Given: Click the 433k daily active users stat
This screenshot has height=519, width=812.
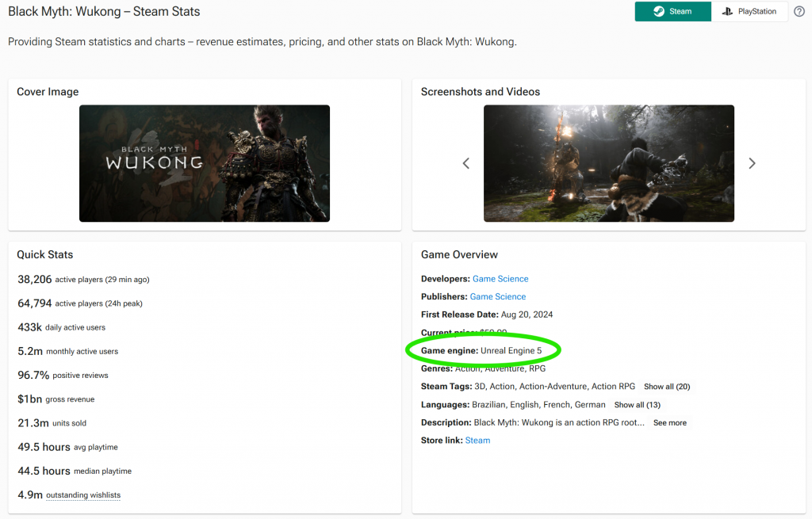Looking at the screenshot, I should [x=62, y=327].
